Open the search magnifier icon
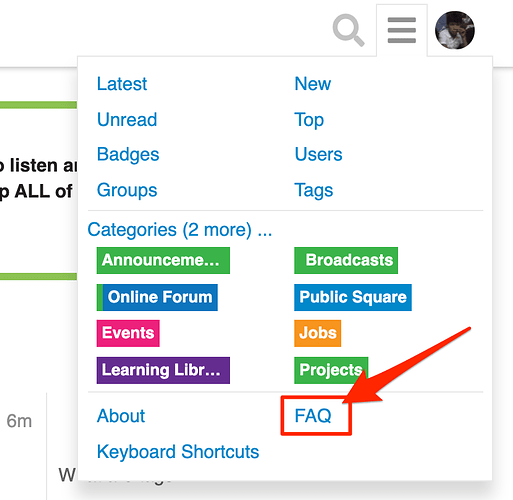Image resolution: width=513 pixels, height=500 pixels. tap(348, 30)
